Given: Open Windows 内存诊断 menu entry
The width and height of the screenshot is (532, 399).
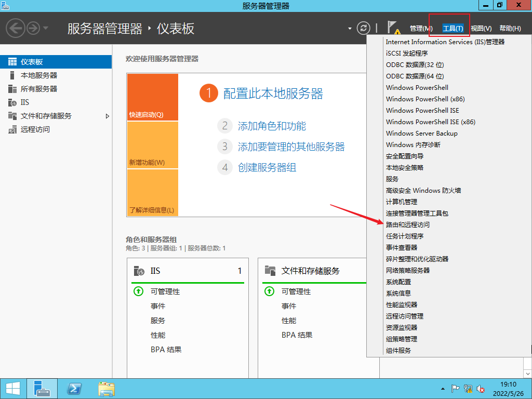Looking at the screenshot, I should (x=413, y=145).
